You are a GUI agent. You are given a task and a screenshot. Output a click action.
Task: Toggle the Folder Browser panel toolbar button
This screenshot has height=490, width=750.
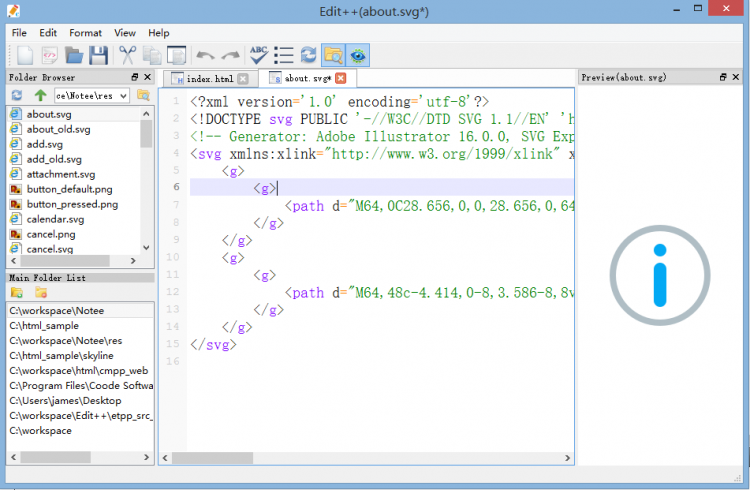coord(333,55)
